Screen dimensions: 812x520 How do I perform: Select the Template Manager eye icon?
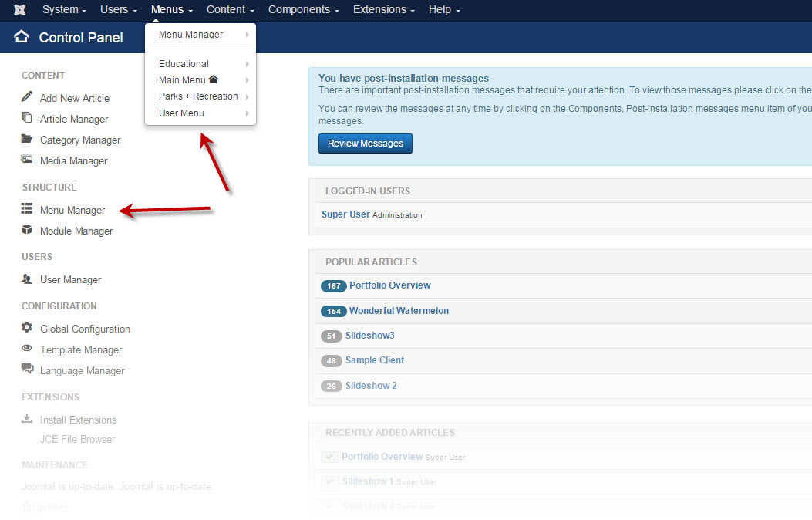point(25,349)
